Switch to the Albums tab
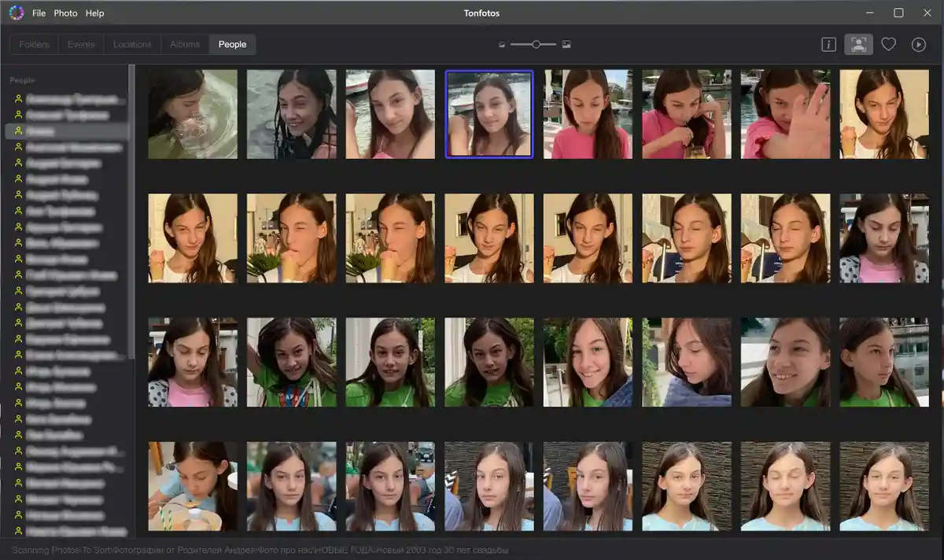The height and width of the screenshot is (560, 944). coord(185,45)
